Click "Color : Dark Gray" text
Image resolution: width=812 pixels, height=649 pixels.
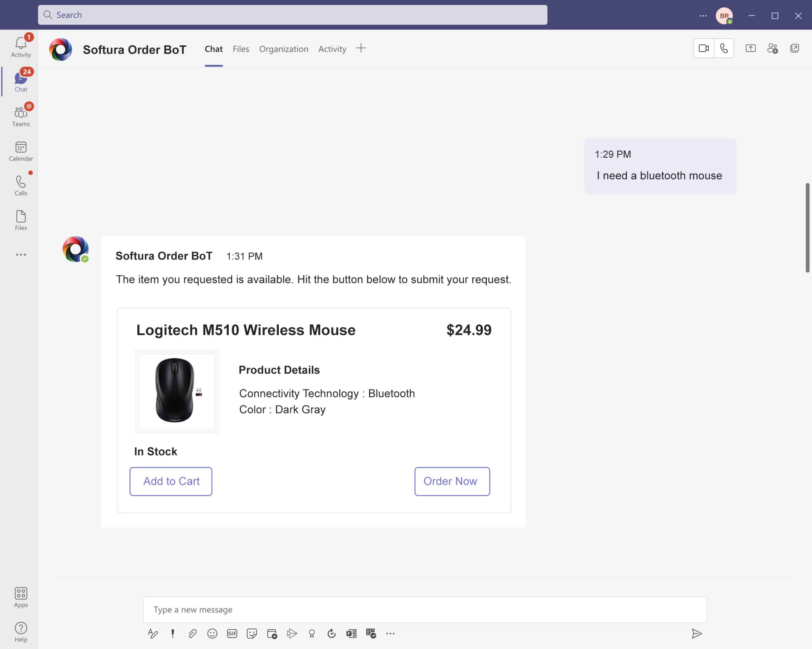tap(282, 410)
